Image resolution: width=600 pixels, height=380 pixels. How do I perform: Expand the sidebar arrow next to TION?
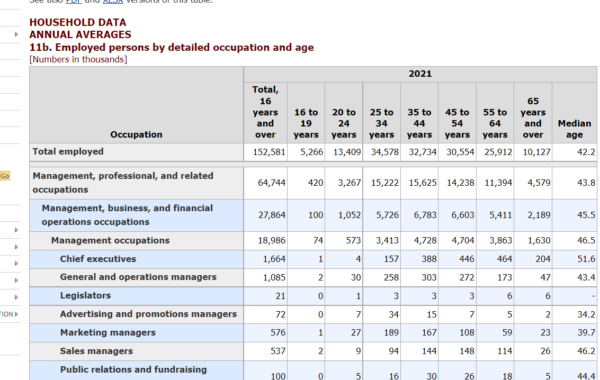(x=16, y=314)
